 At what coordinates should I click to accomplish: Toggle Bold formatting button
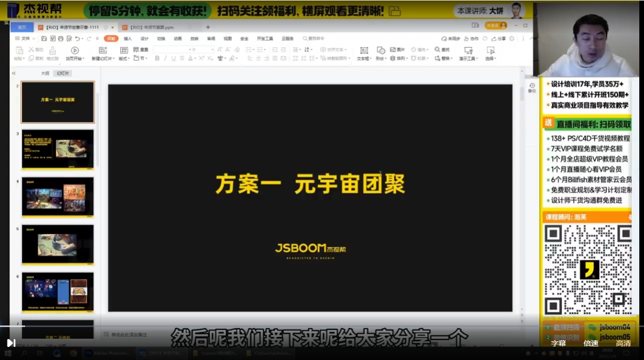(157, 58)
